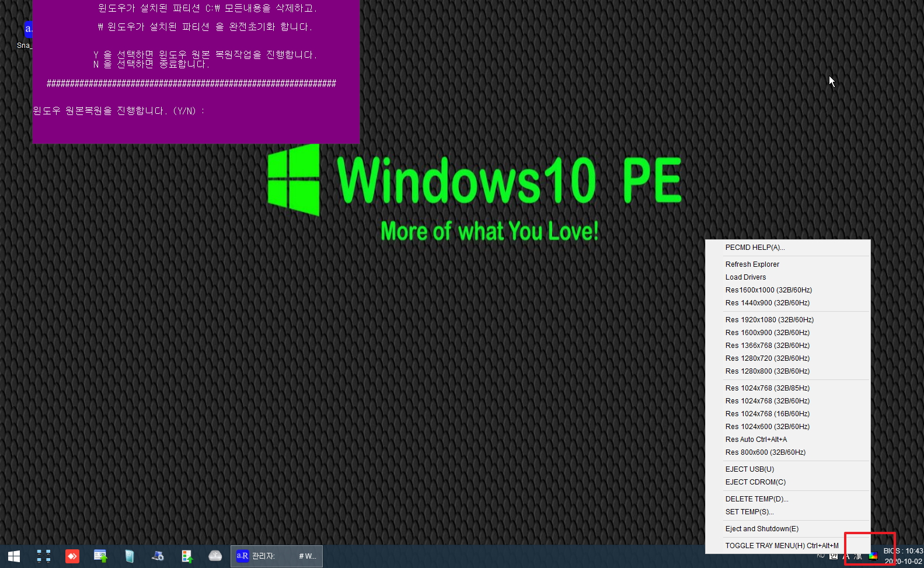Select EJECT CDROM(C) menu item
Image resolution: width=924 pixels, height=568 pixels.
pyautogui.click(x=788, y=482)
